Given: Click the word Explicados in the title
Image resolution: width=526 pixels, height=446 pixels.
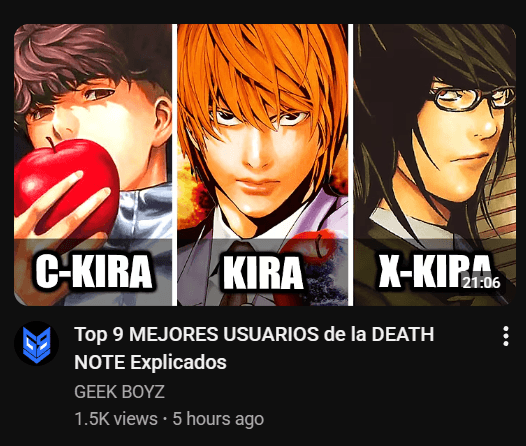Looking at the screenshot, I should [x=178, y=363].
